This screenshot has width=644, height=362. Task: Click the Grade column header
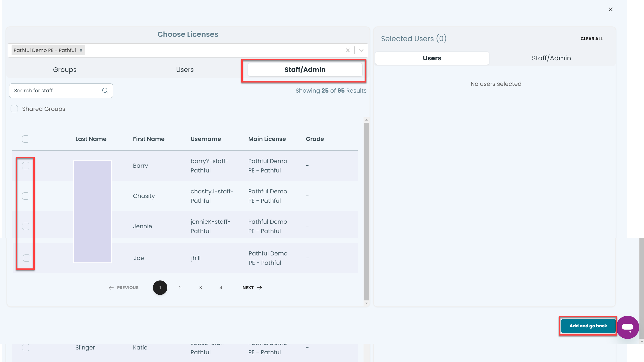(315, 139)
